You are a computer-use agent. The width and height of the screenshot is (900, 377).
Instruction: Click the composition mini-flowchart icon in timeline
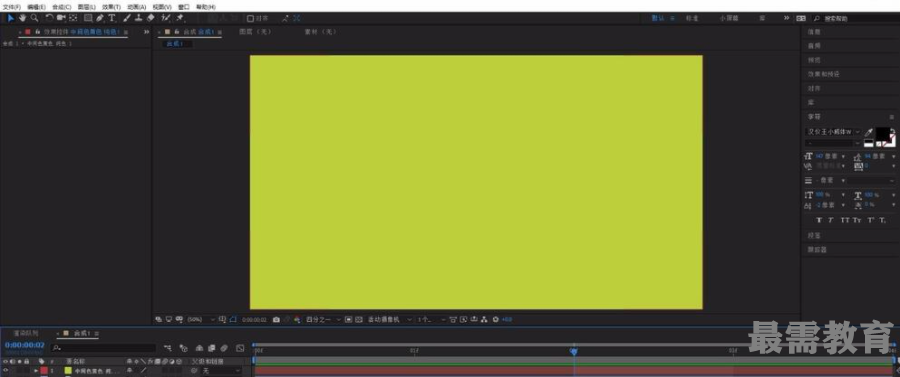pos(168,348)
